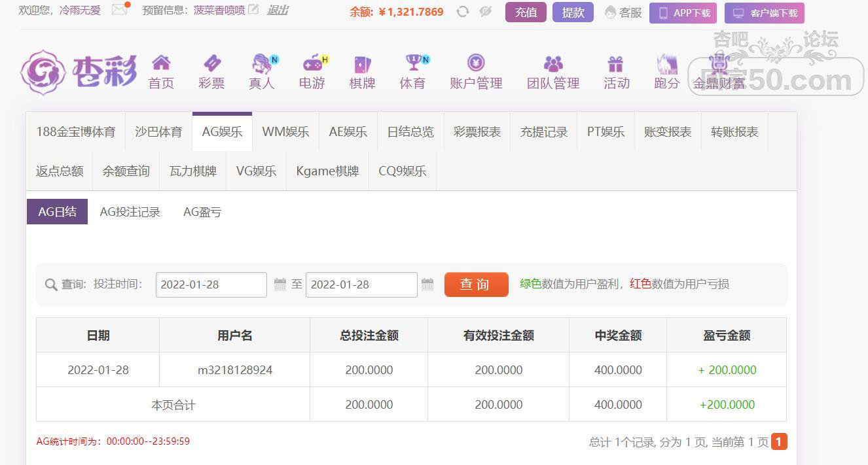This screenshot has height=465, width=868.
Task: Click the 杏彩 logo
Action: point(79,72)
